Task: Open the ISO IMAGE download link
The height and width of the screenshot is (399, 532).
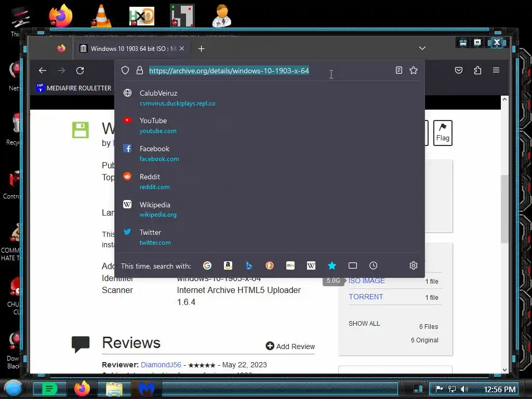Action: click(367, 281)
